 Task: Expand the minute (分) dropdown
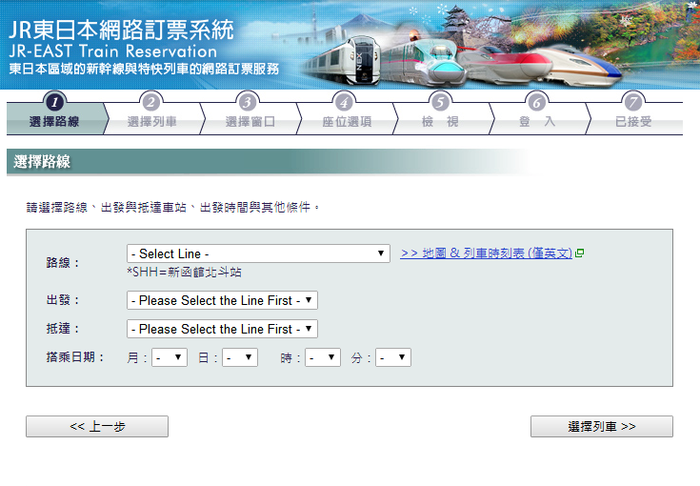click(x=393, y=357)
